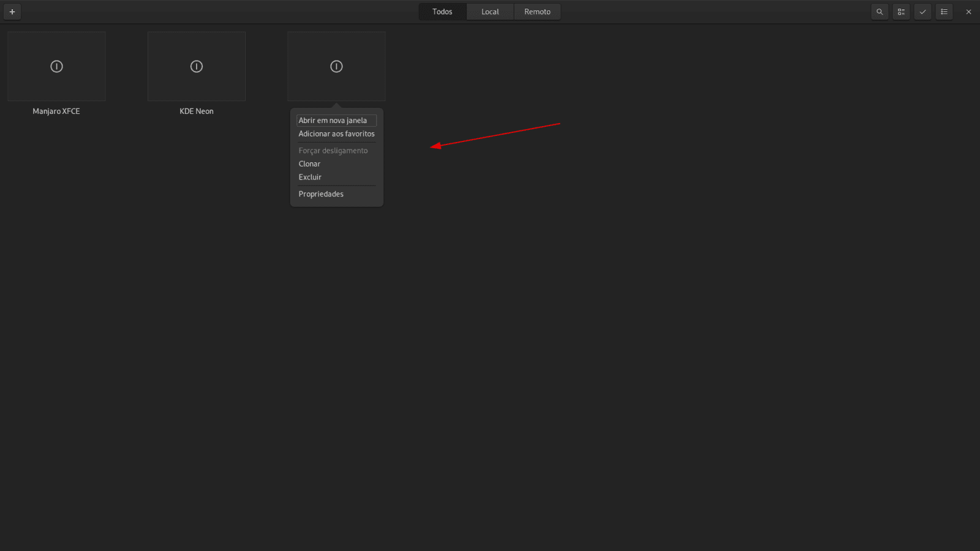
Task: Click the power icon on KDE Neon thumbnail
Action: pyautogui.click(x=196, y=66)
